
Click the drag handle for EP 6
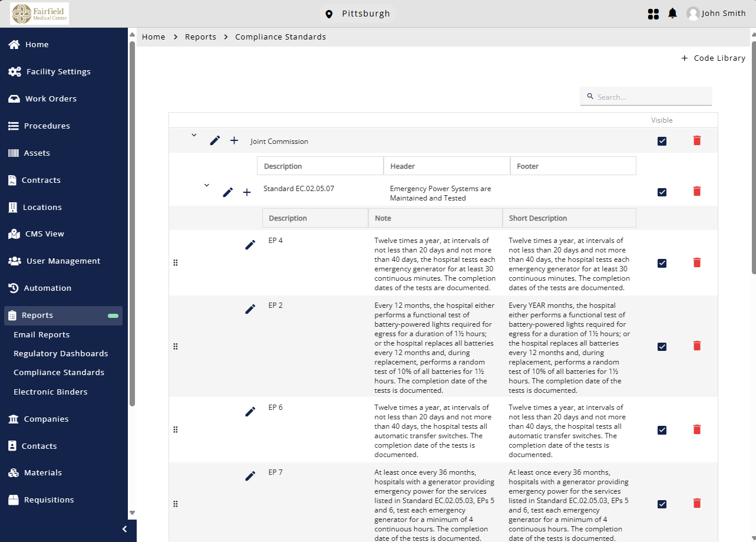pyautogui.click(x=175, y=430)
